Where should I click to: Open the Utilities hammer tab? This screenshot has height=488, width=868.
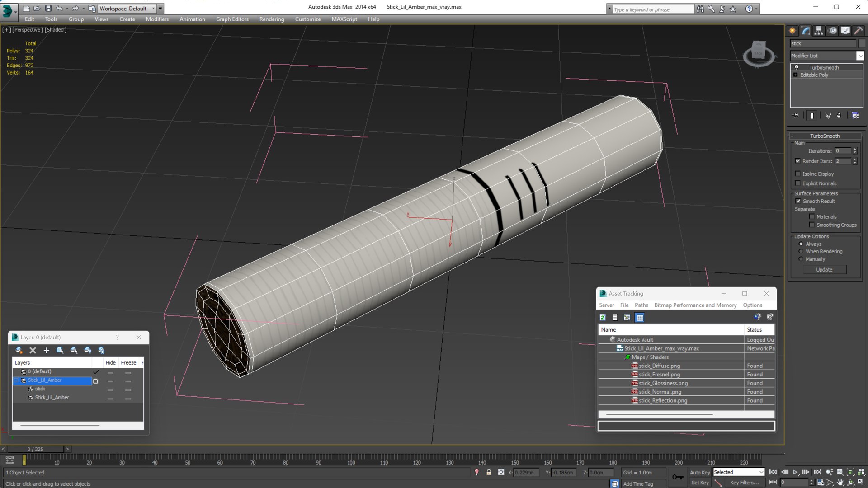click(859, 30)
